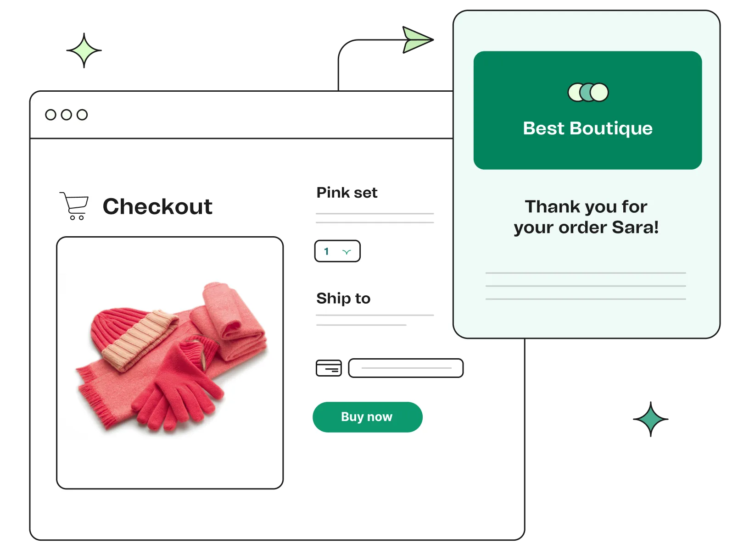Image resolution: width=738 pixels, height=560 pixels.
Task: Click the middle window control circle
Action: click(x=67, y=115)
